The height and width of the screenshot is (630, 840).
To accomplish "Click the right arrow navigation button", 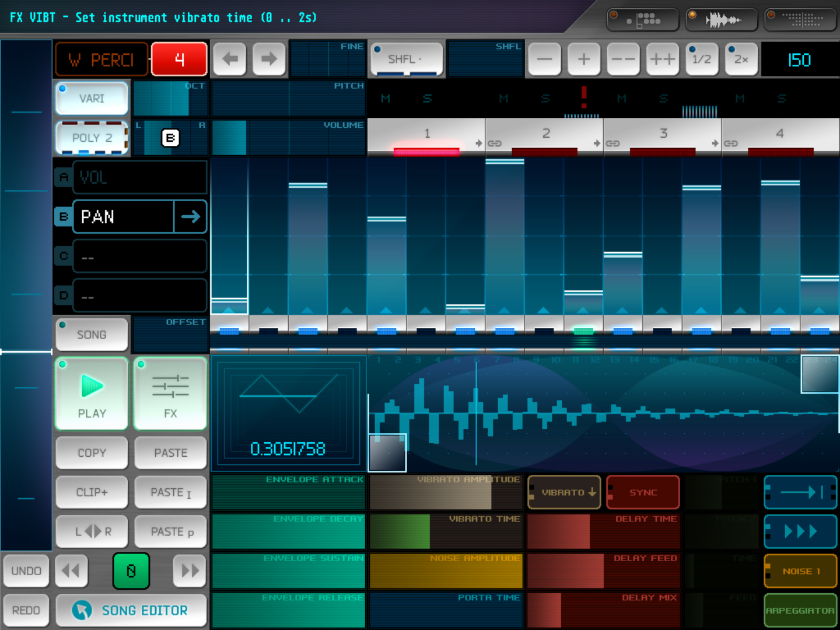I will tap(269, 59).
